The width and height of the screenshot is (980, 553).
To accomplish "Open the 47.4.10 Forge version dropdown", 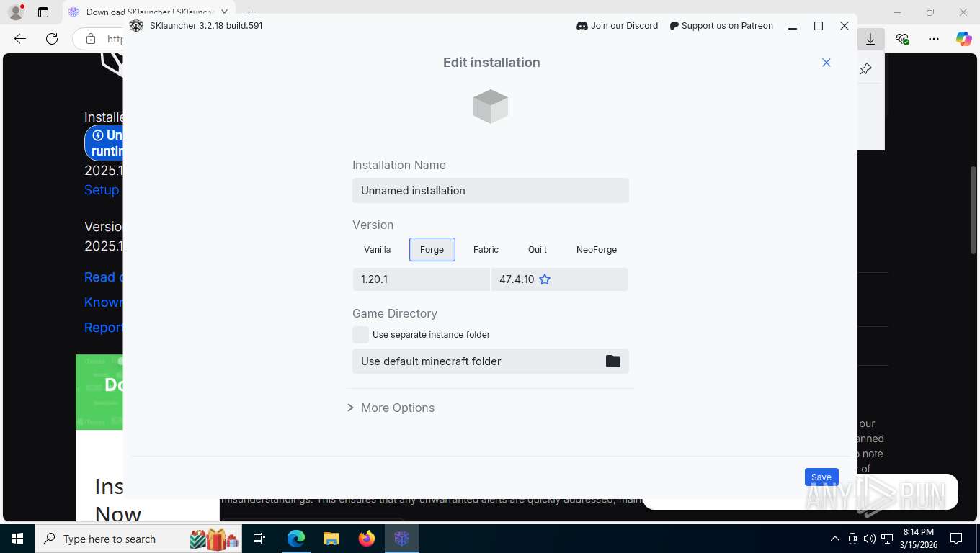I will (x=560, y=279).
